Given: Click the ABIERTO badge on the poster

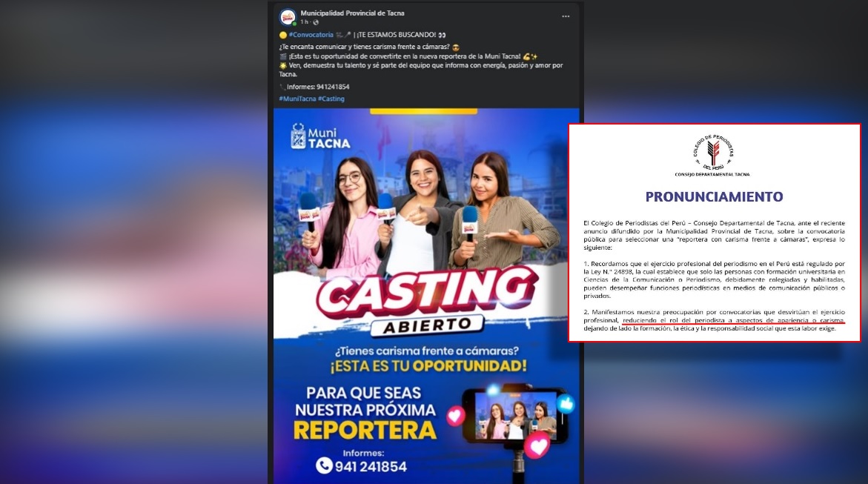Looking at the screenshot, I should coord(427,325).
